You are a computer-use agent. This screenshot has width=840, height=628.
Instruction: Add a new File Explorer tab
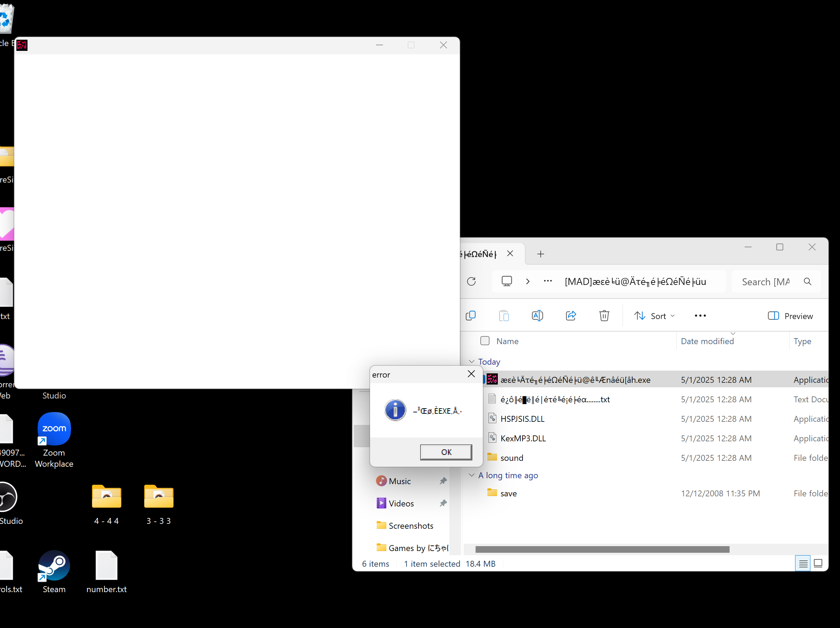point(541,254)
